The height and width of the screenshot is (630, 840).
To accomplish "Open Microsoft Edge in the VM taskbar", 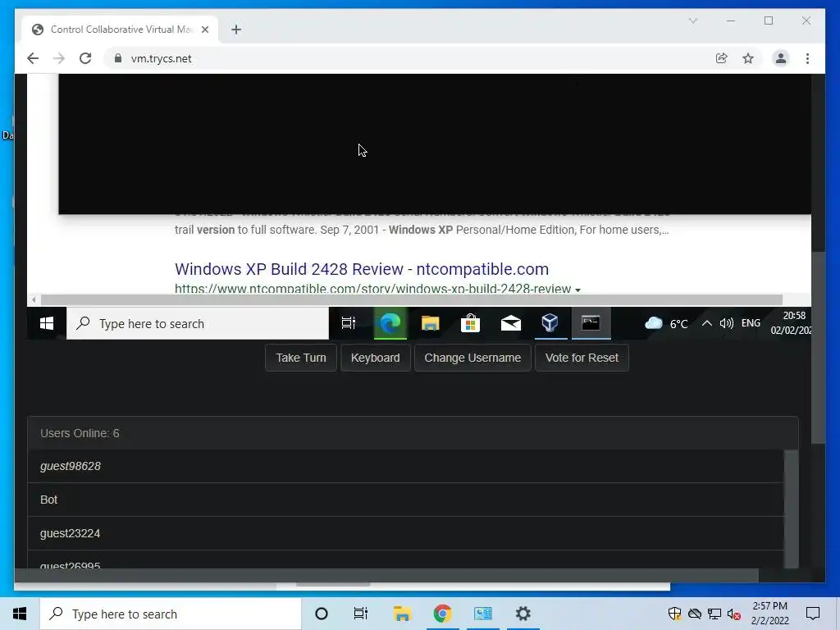I will tap(390, 323).
